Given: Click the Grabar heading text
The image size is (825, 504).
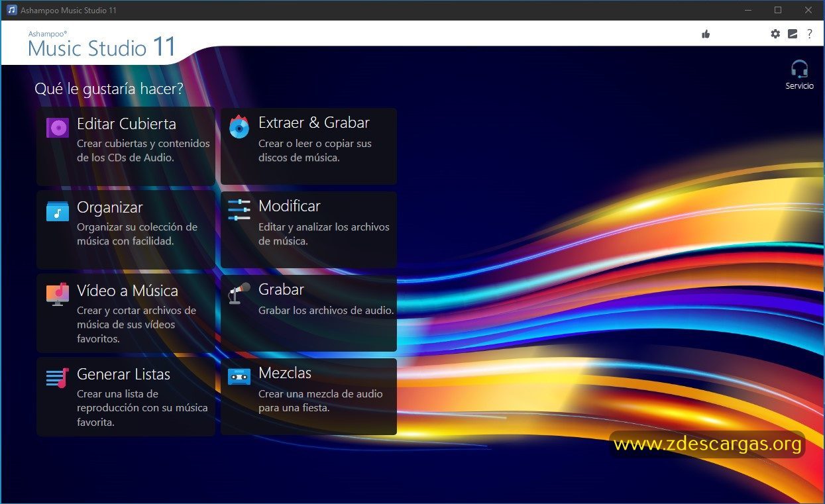Looking at the screenshot, I should click(282, 289).
